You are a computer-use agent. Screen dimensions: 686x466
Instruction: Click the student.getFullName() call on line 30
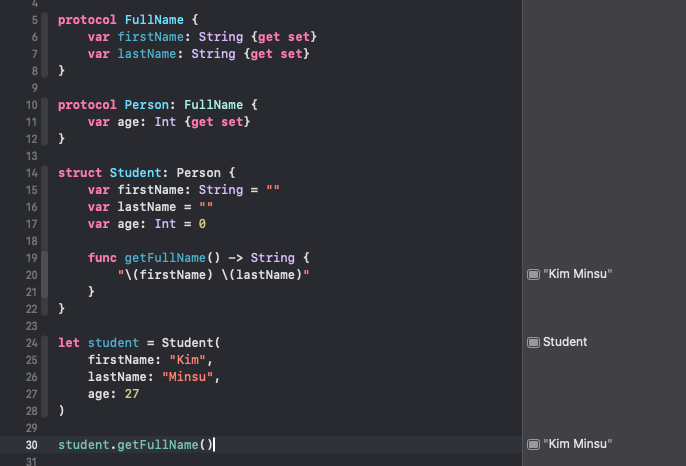[x=135, y=445]
